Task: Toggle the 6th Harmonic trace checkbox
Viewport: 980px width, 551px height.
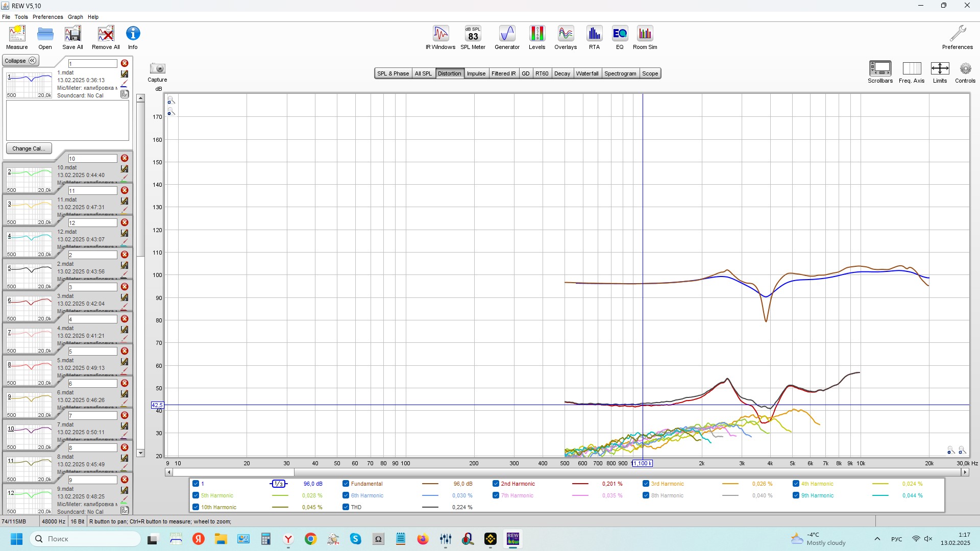Action: pyautogui.click(x=346, y=495)
